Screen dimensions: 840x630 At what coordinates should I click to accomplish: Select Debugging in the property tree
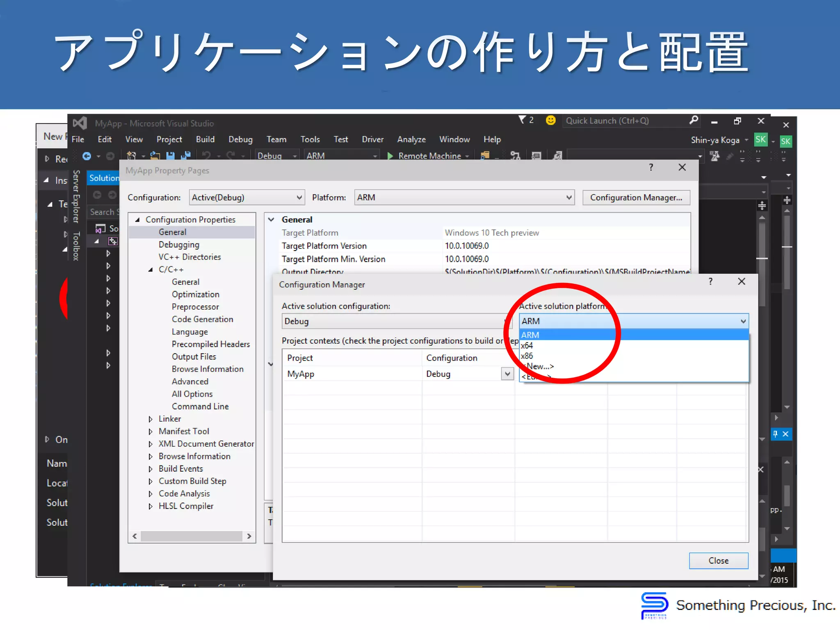179,244
